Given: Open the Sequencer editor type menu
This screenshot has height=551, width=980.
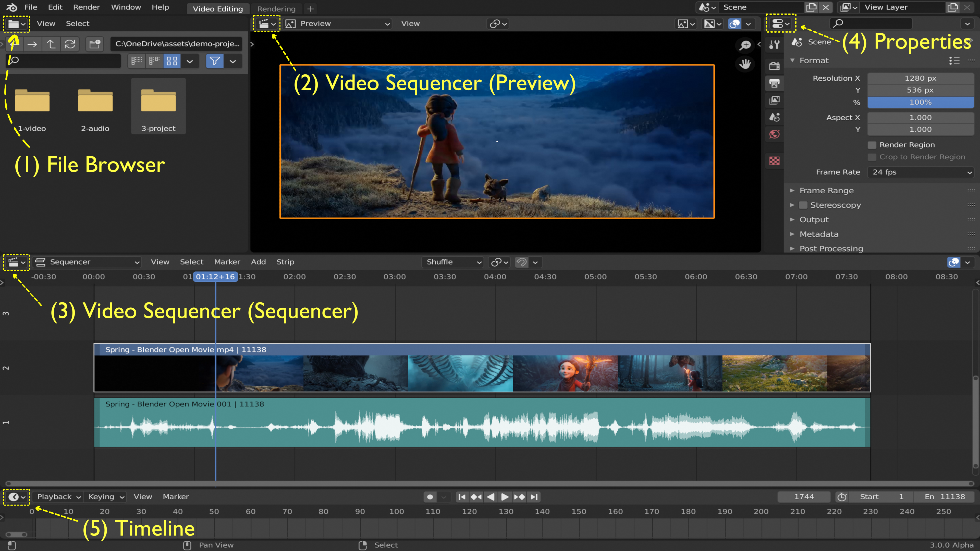Looking at the screenshot, I should 17,262.
